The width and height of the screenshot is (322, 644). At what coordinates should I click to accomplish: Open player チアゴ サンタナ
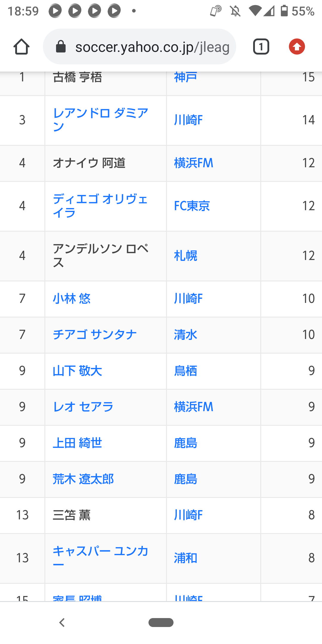point(95,335)
